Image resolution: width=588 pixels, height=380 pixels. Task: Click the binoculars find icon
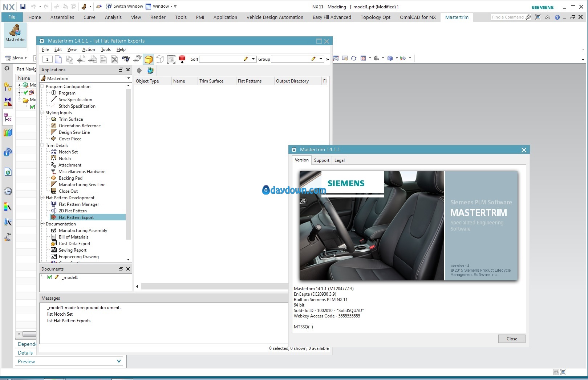coord(126,59)
